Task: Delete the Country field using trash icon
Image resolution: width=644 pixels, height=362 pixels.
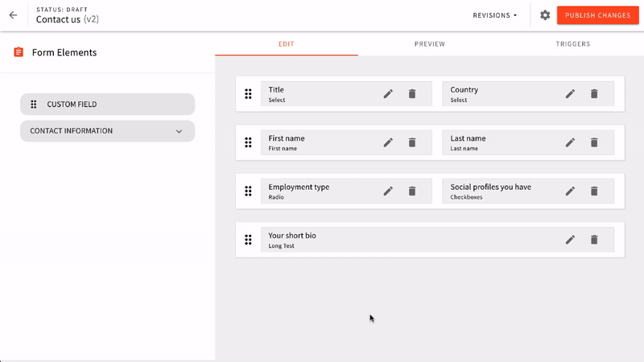Action: 594,94
